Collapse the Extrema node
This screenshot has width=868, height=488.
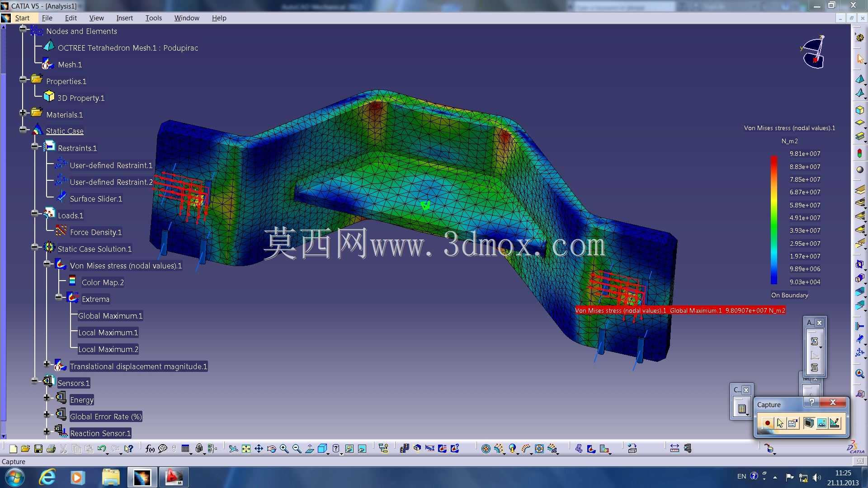[x=59, y=297]
